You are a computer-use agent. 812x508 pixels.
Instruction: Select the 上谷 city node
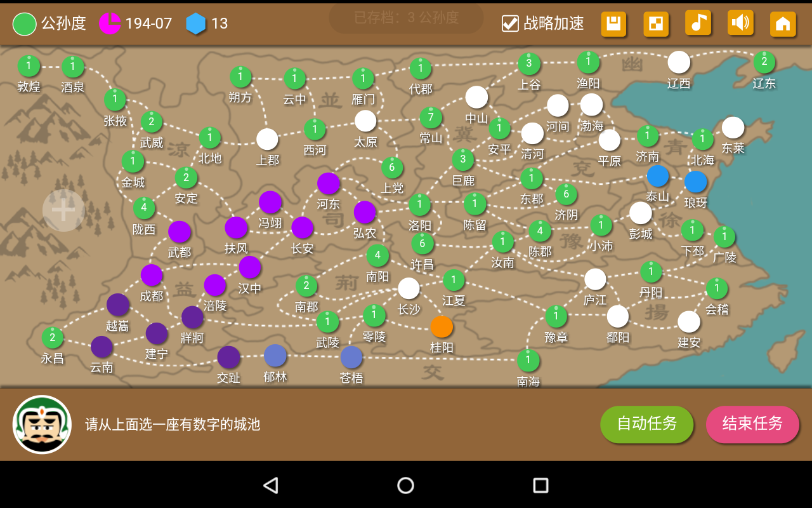coord(529,63)
